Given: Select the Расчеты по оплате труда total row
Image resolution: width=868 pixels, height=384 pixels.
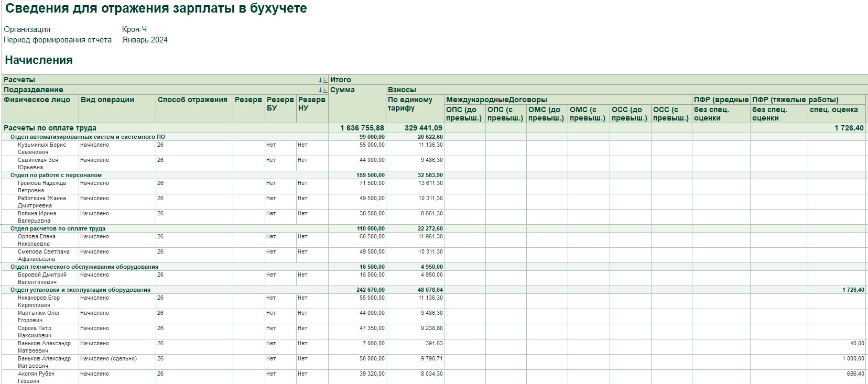Looking at the screenshot, I should (x=50, y=128).
